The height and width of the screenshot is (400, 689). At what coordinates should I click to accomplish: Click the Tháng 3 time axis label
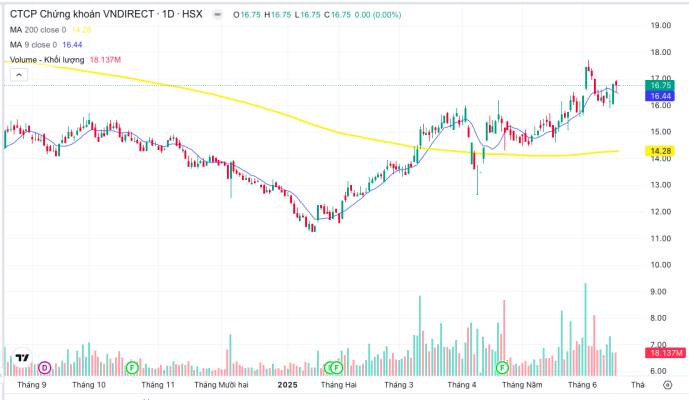tap(399, 385)
